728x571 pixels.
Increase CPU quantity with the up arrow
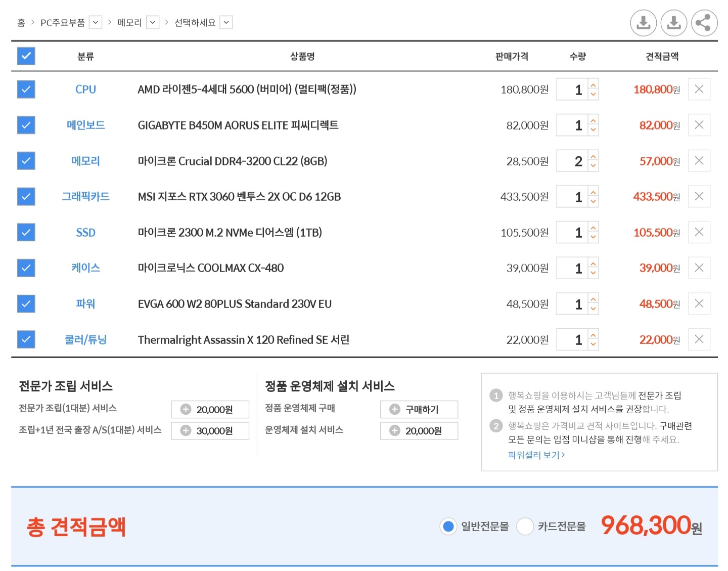pos(594,84)
